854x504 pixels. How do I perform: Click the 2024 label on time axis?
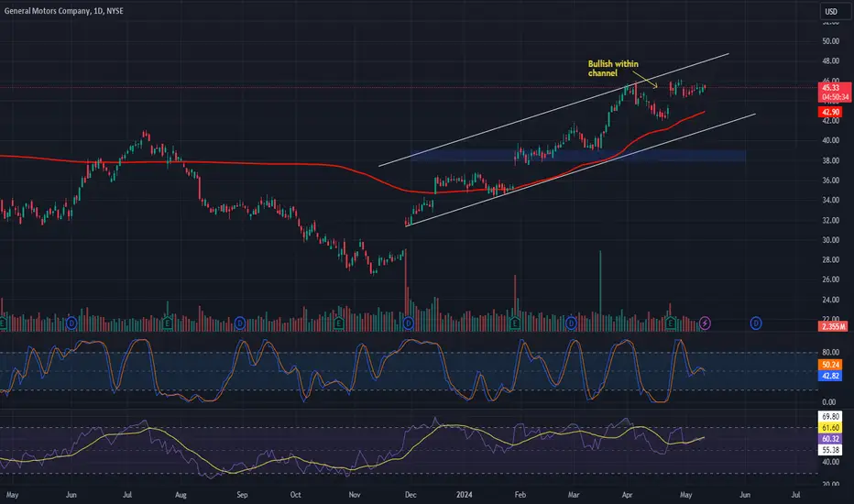click(464, 495)
